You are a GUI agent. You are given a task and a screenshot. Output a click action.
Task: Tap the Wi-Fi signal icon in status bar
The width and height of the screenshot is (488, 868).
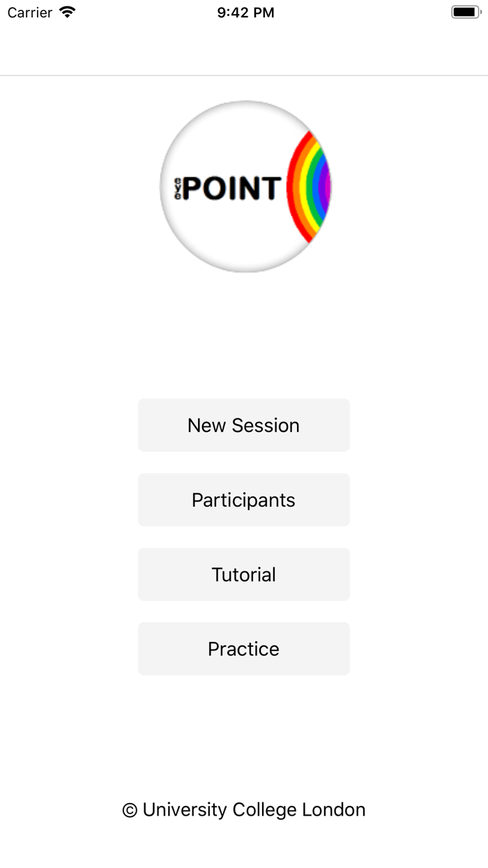[67, 12]
